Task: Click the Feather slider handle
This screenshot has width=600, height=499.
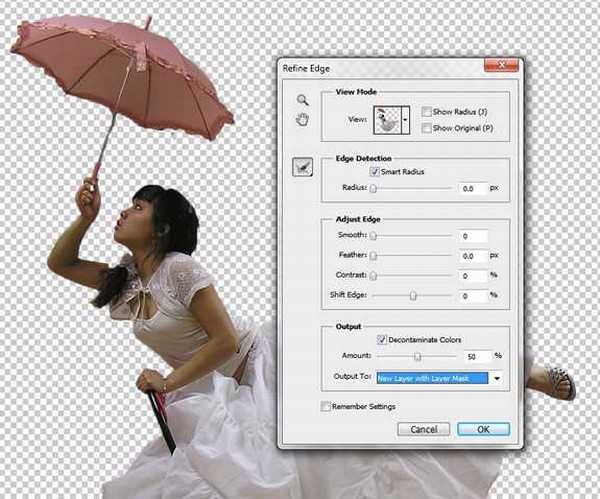Action: [372, 256]
